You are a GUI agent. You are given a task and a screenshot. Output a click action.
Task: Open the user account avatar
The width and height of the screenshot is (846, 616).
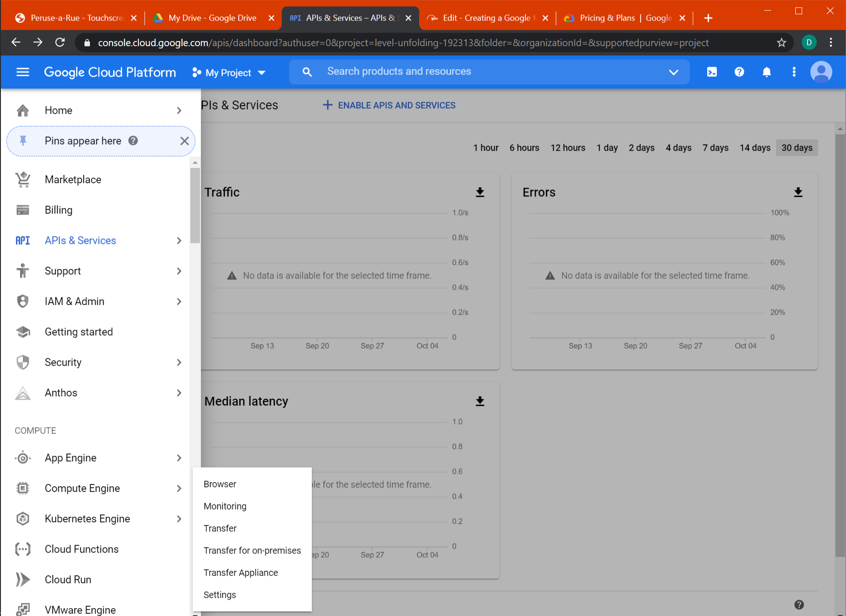[x=821, y=72]
